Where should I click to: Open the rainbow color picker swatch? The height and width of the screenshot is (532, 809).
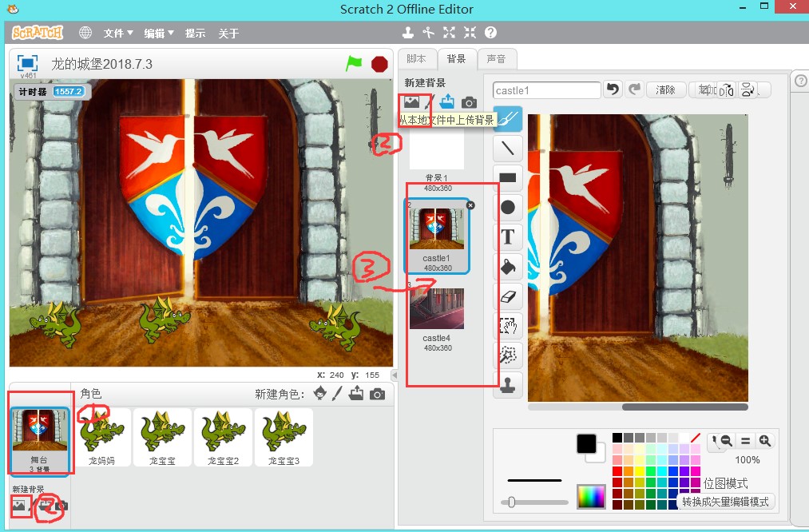[591, 496]
